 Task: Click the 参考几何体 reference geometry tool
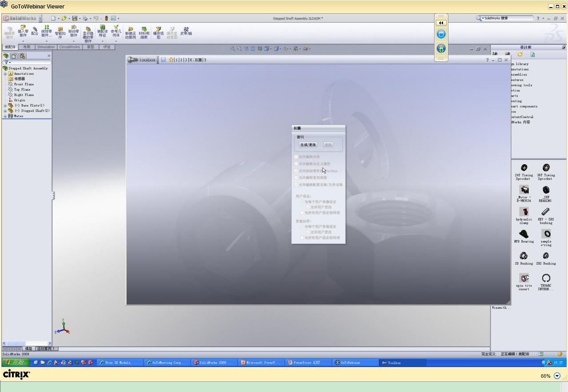116,32
